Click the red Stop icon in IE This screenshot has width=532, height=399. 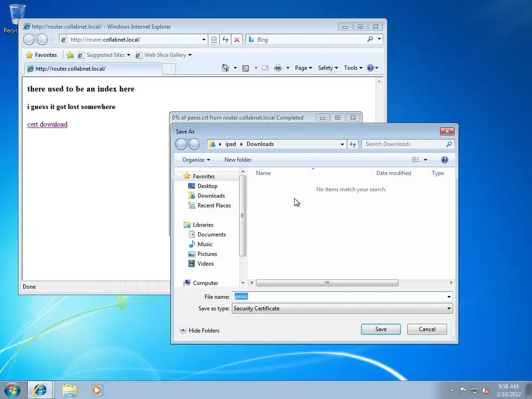click(x=237, y=40)
